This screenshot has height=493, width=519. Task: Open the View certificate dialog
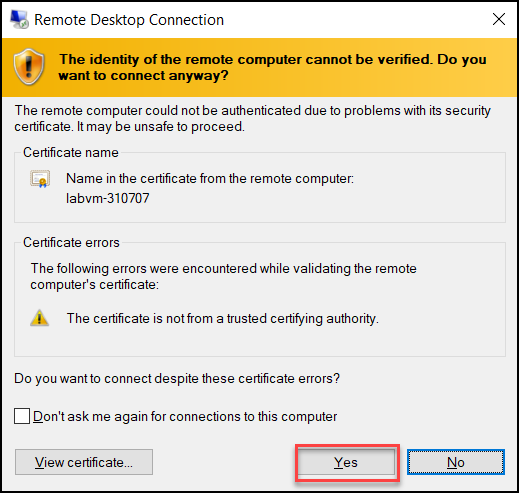[x=84, y=462]
